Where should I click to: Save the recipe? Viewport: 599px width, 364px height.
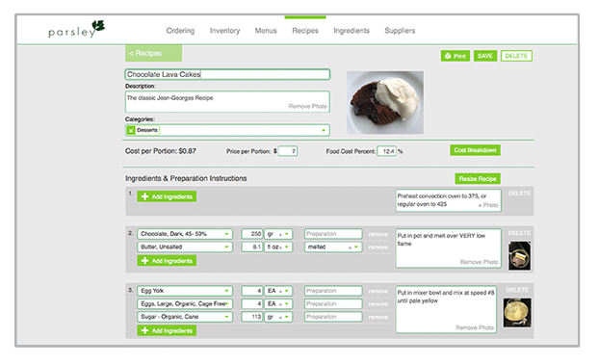485,56
